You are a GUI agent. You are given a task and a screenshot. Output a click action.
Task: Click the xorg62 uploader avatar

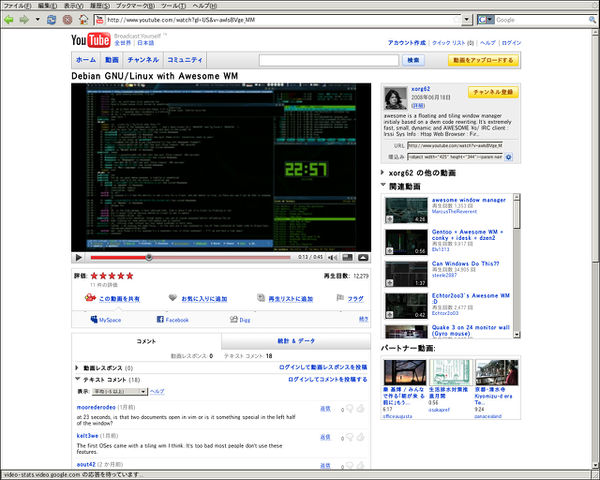pos(395,98)
